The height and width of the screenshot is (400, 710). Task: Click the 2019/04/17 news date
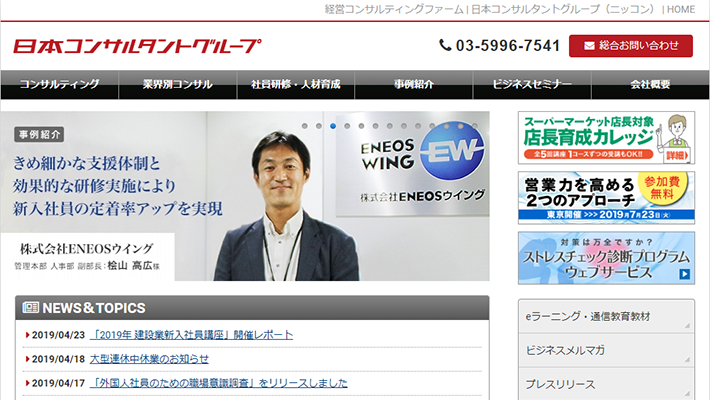(x=58, y=383)
